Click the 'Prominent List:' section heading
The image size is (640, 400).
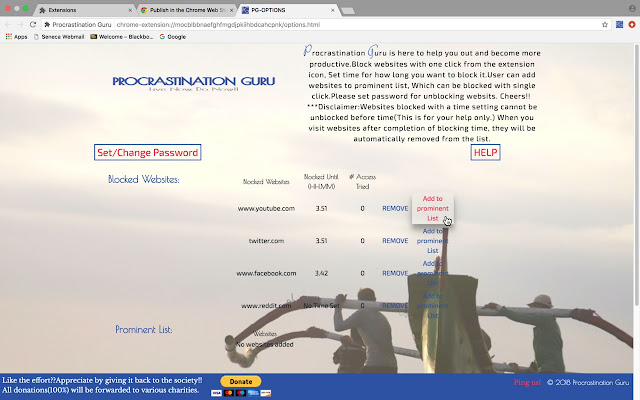tap(144, 329)
